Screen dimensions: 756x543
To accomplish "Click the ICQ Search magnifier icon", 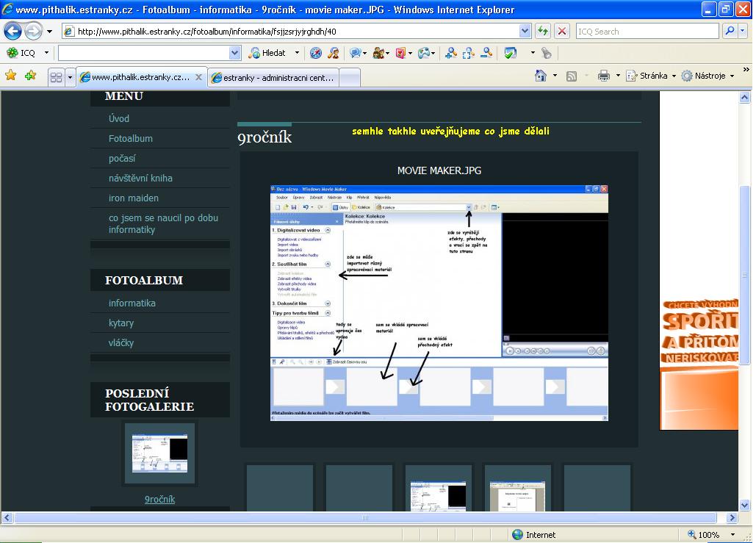I will tap(730, 32).
